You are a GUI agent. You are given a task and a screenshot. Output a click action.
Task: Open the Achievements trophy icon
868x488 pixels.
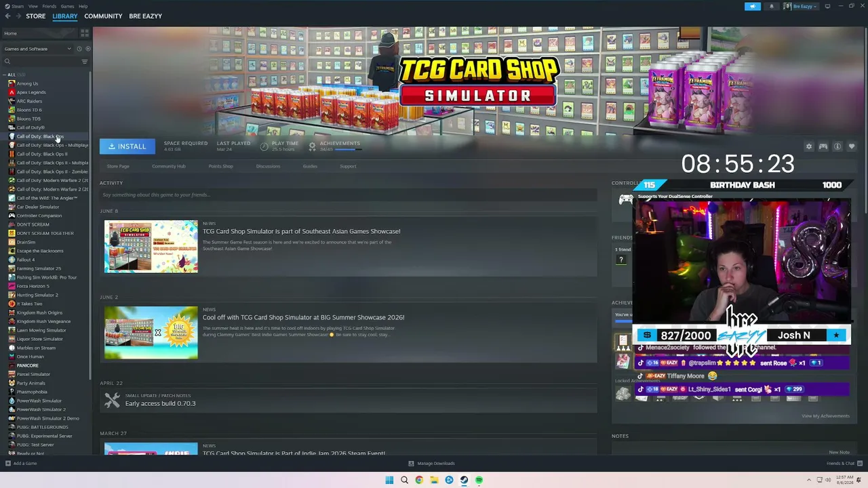312,146
